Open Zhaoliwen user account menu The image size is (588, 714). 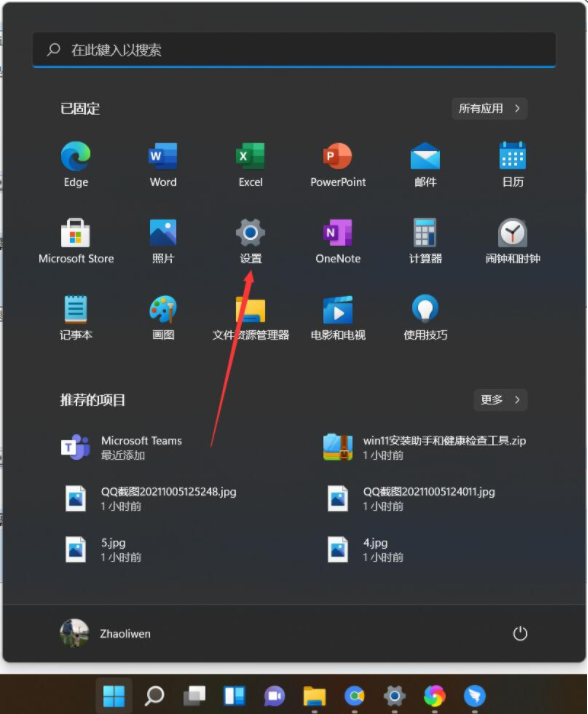point(106,633)
